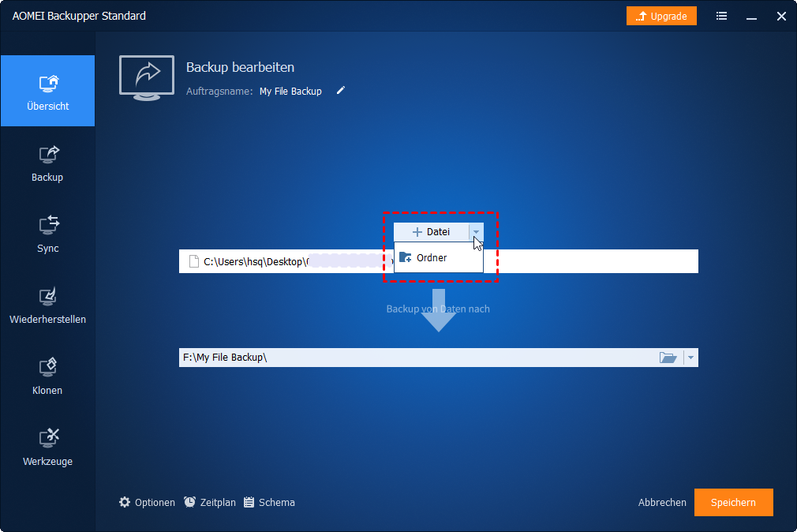Expand the destination path dropdown arrow
Image resolution: width=797 pixels, height=532 pixels.
pyautogui.click(x=690, y=358)
